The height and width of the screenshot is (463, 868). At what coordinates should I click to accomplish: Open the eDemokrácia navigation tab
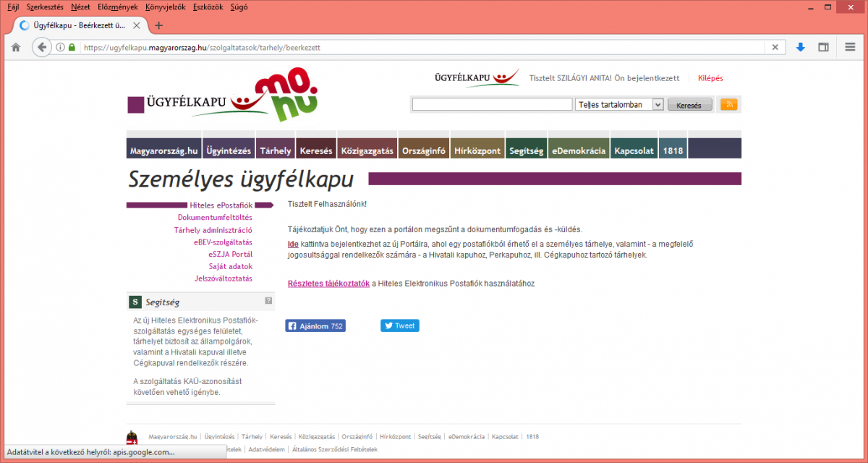[579, 148]
